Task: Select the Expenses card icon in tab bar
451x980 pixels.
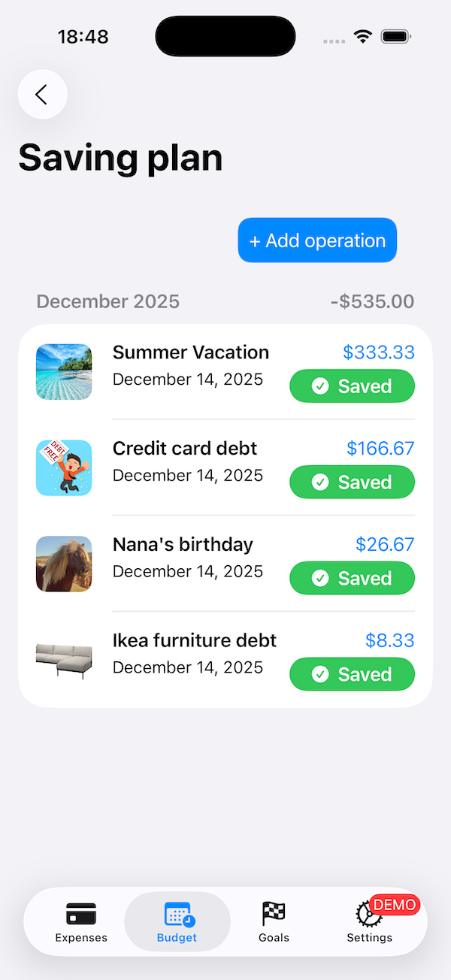Action: pyautogui.click(x=80, y=914)
